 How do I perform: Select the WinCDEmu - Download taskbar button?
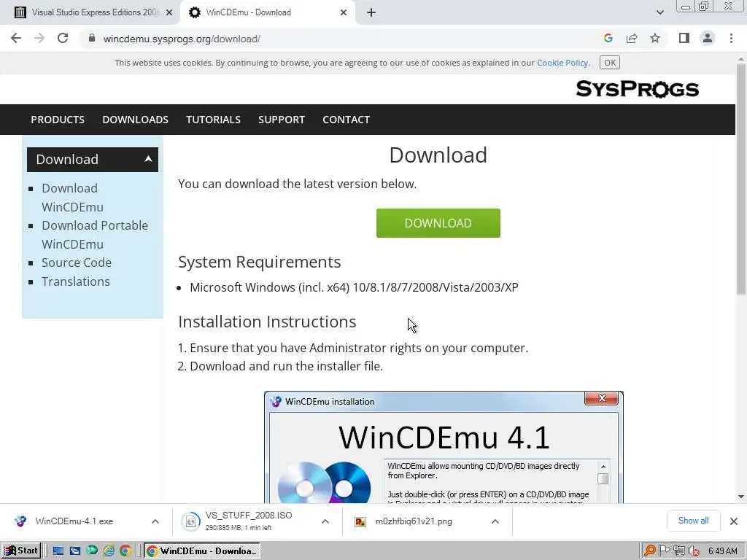[202, 551]
